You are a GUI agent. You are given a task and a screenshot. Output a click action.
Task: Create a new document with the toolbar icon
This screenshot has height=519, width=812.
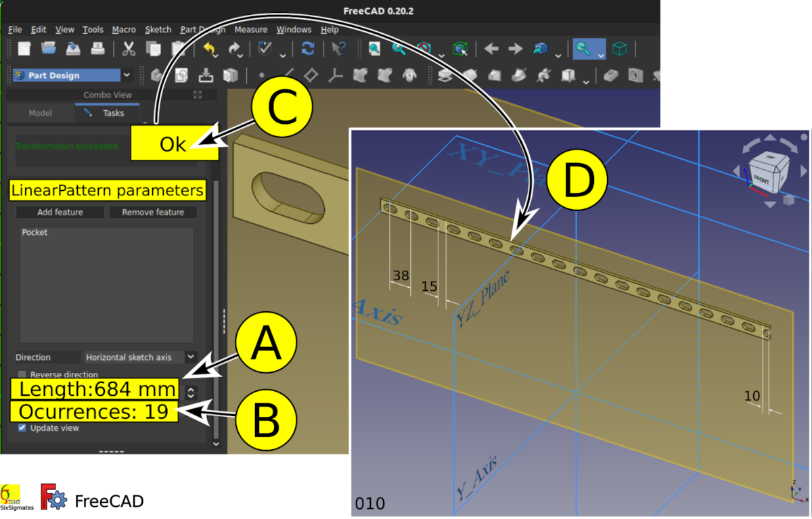pyautogui.click(x=24, y=49)
